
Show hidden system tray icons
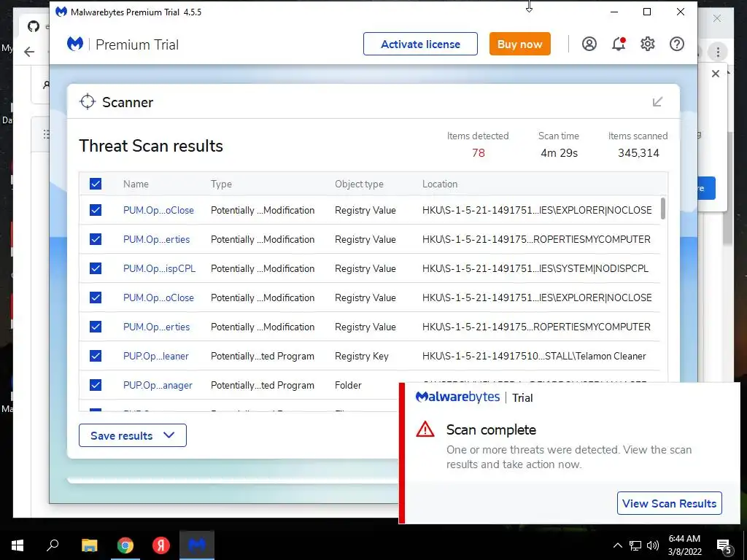point(617,545)
